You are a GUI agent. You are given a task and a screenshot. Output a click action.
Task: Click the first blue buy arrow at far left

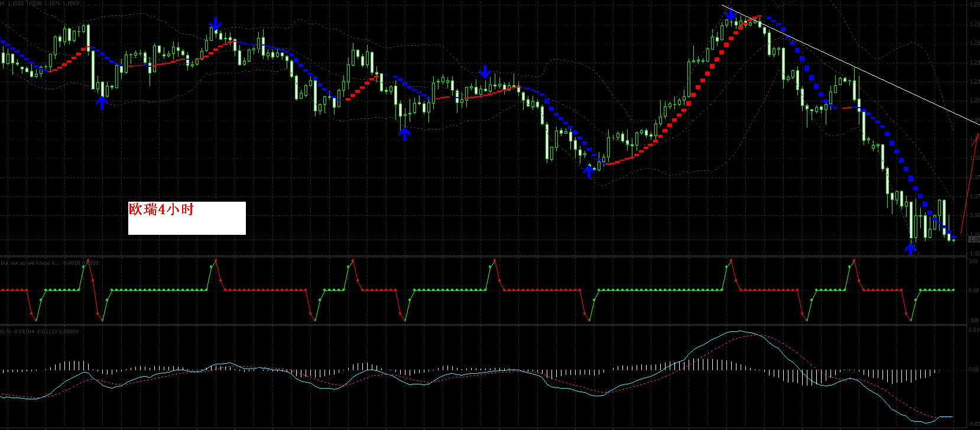102,102
